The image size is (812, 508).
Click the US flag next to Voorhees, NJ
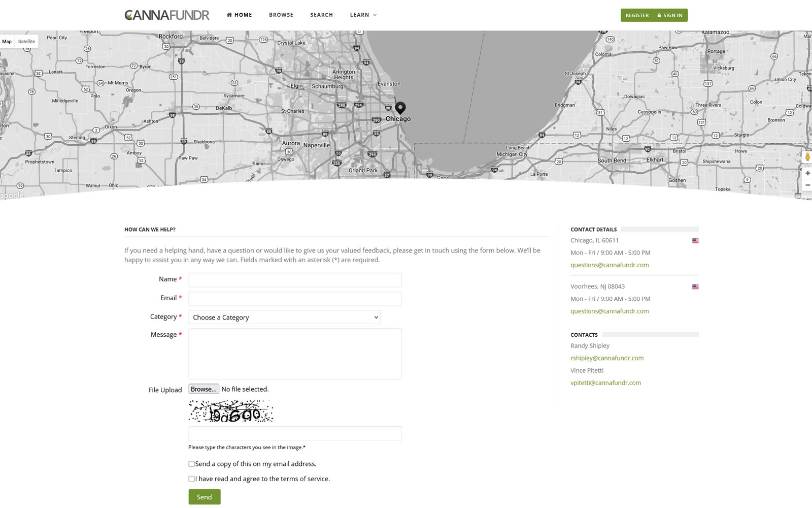695,287
